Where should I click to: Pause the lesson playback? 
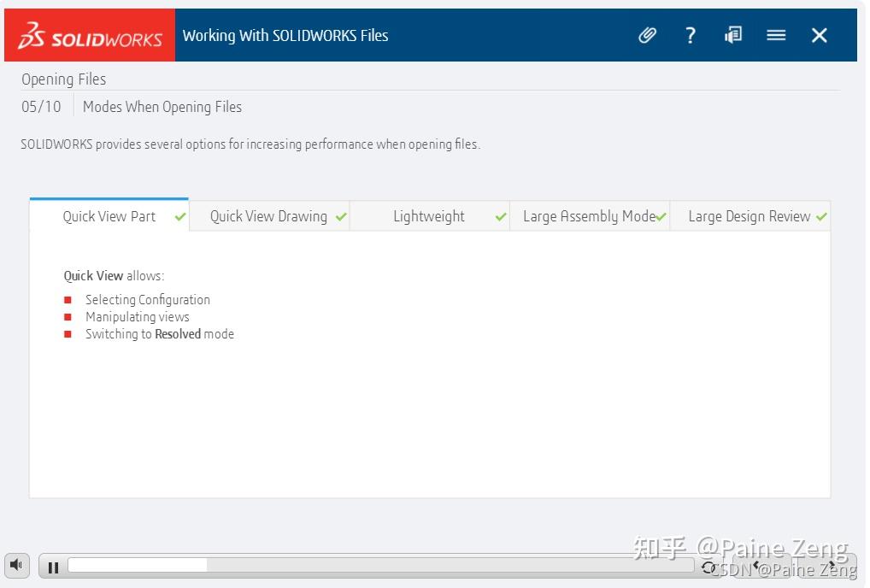pos(52,566)
